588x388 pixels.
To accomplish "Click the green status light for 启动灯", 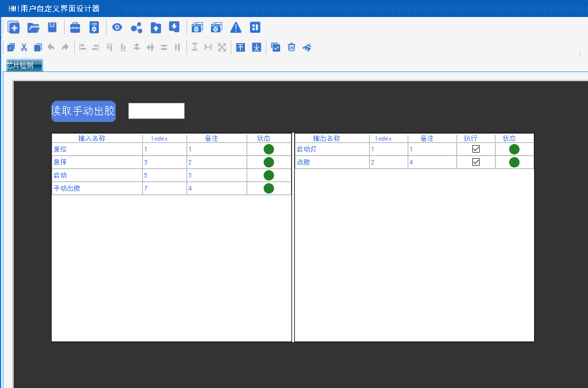I will (514, 149).
